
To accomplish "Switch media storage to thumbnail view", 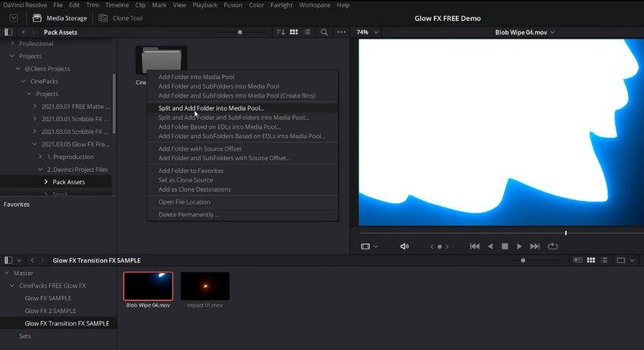I will coord(294,32).
